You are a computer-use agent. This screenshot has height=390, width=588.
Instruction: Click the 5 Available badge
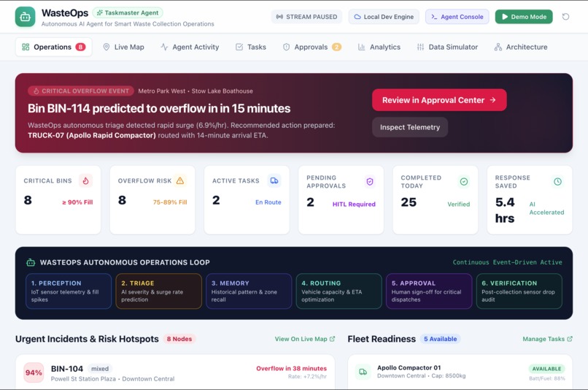point(440,339)
